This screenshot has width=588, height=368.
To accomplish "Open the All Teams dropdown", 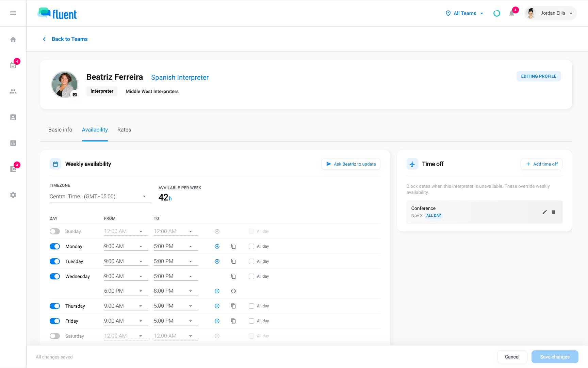I will point(464,13).
